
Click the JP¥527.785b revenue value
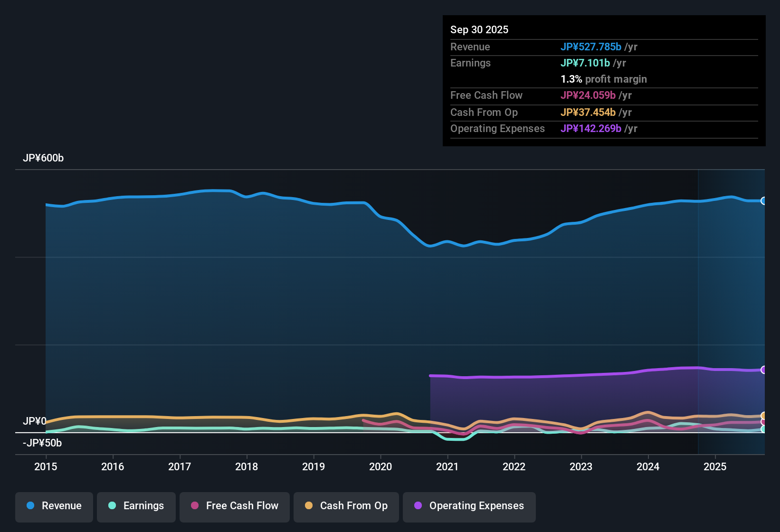pyautogui.click(x=591, y=47)
